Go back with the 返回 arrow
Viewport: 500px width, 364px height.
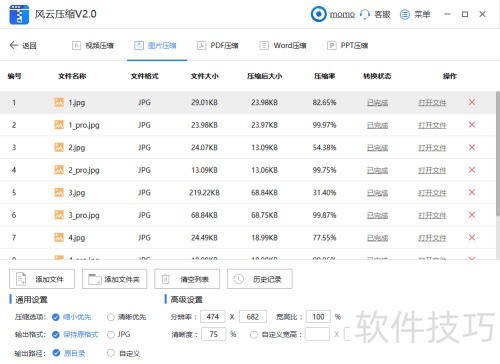14,45
